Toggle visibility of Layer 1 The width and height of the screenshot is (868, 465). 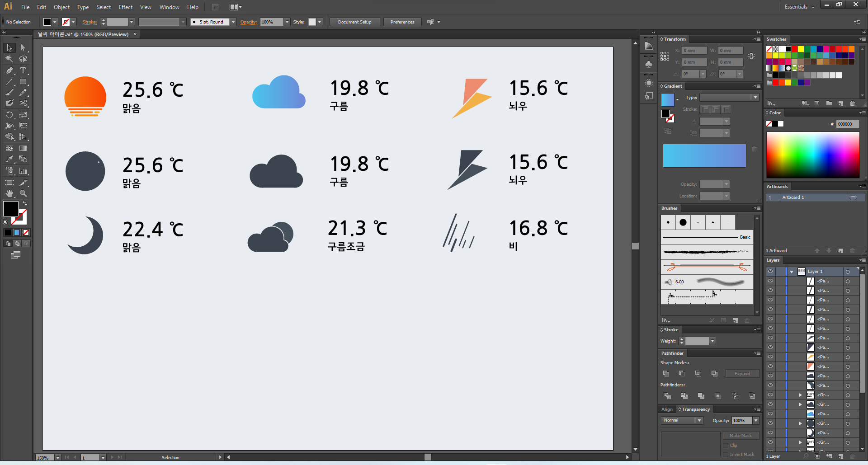tap(770, 272)
